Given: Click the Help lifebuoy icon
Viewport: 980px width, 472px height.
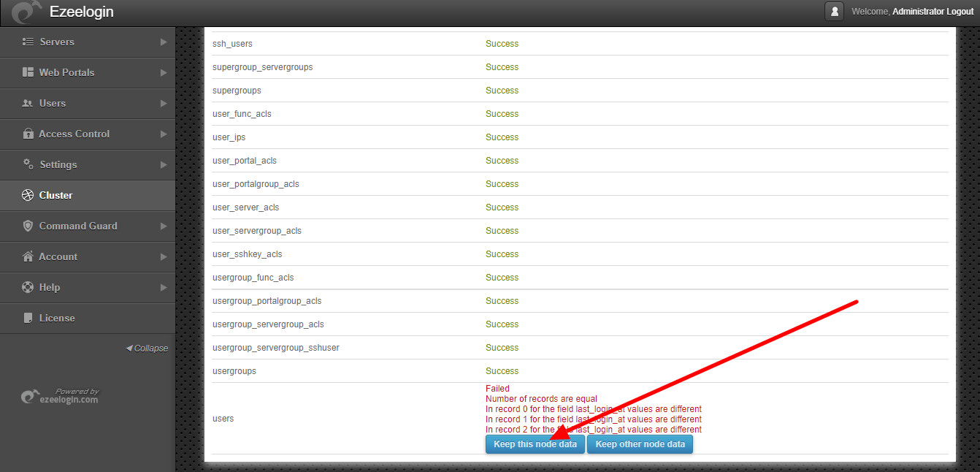Looking at the screenshot, I should tap(28, 287).
